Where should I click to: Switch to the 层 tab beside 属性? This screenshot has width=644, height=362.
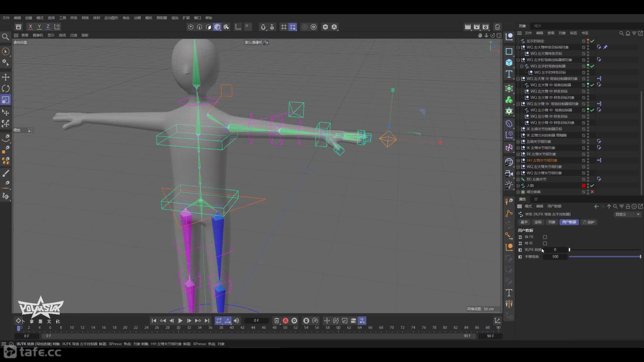coord(536,199)
